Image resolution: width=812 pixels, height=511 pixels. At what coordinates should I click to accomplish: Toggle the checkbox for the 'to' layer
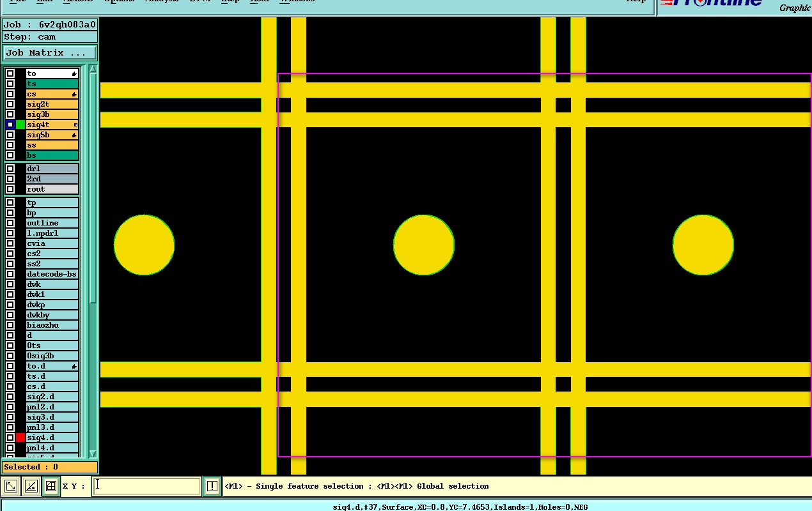[10, 73]
